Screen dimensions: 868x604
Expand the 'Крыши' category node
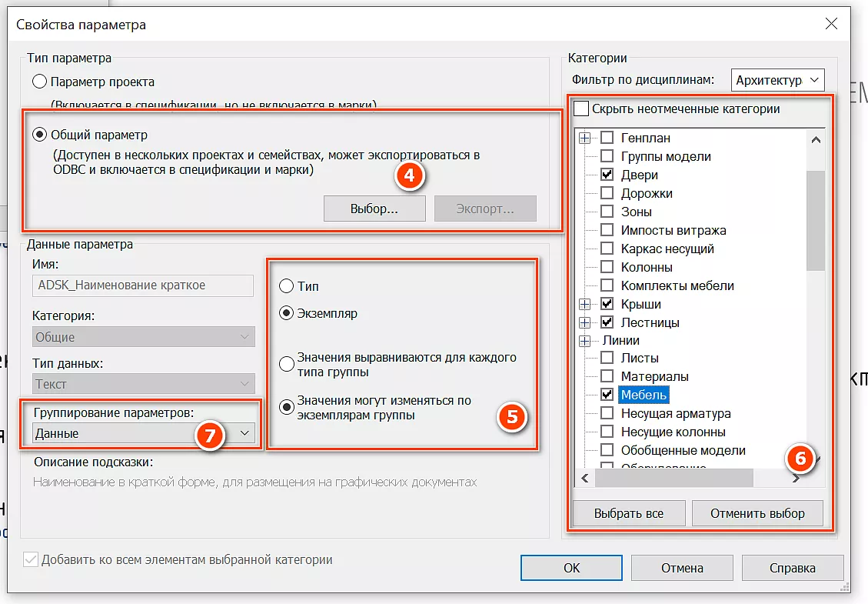[x=585, y=304]
